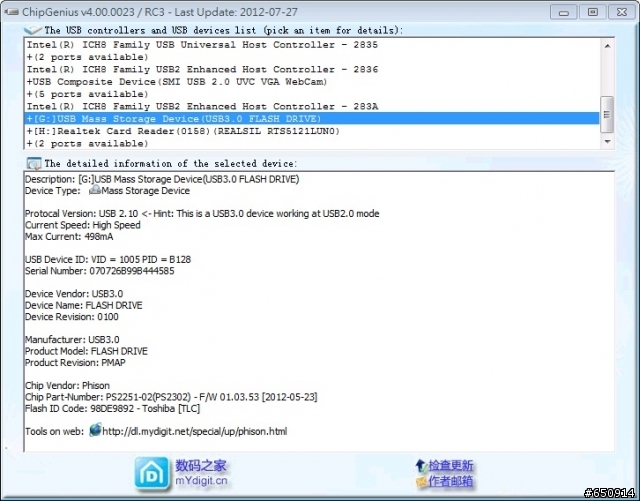
Task: Click the device list scrollbar thumb
Action: tap(607, 114)
